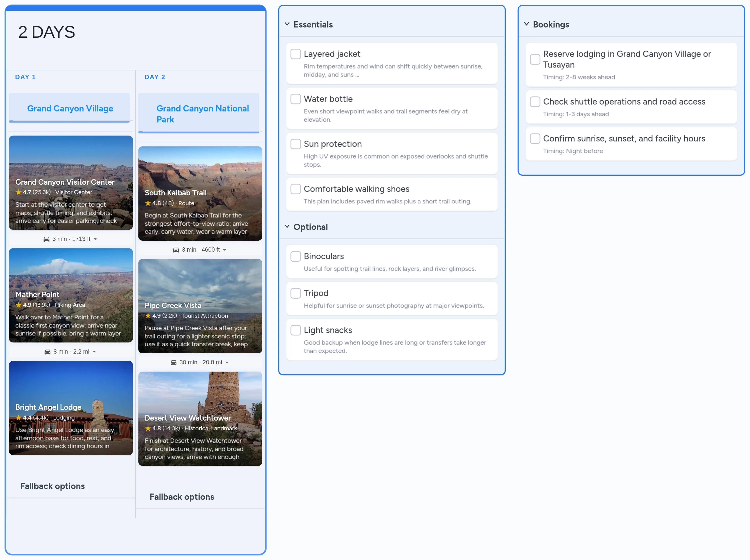This screenshot has height=560, width=750.
Task: Click the car icon beside 3 min · 1713 ft
Action: (46, 239)
